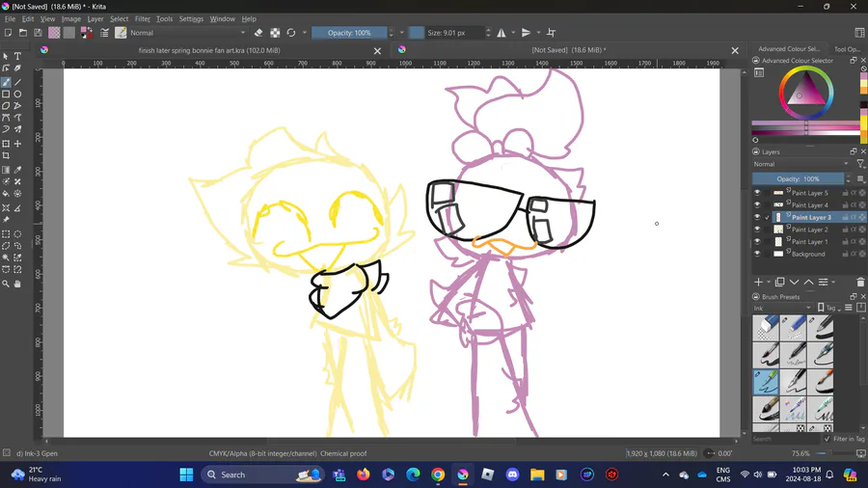Close the spring bonnie fan art tab
Image resolution: width=868 pixels, height=488 pixels.
click(377, 51)
